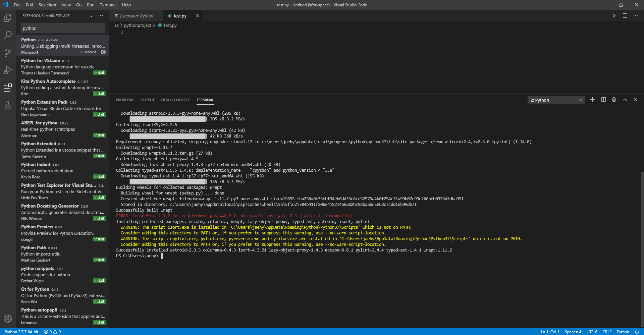Install Python Indent extension

click(99, 177)
